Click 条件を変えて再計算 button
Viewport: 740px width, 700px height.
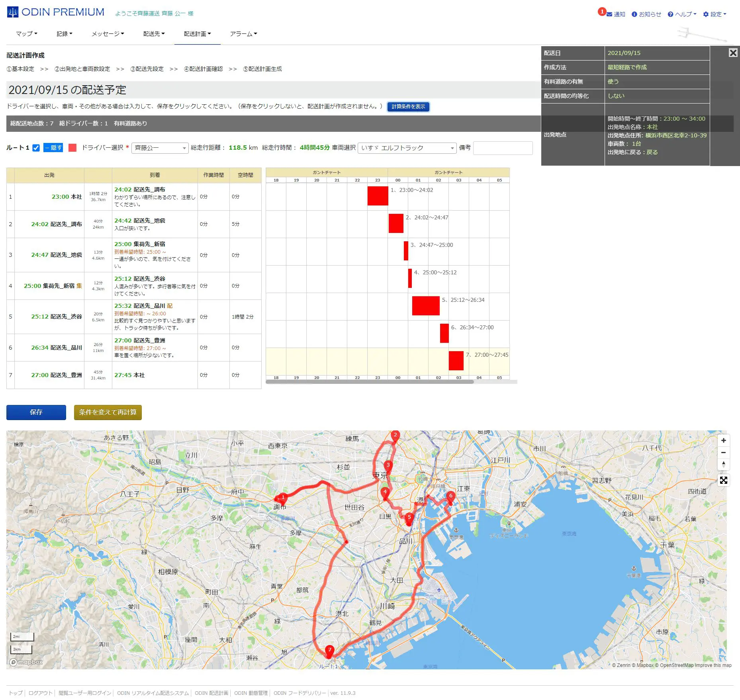click(x=108, y=412)
